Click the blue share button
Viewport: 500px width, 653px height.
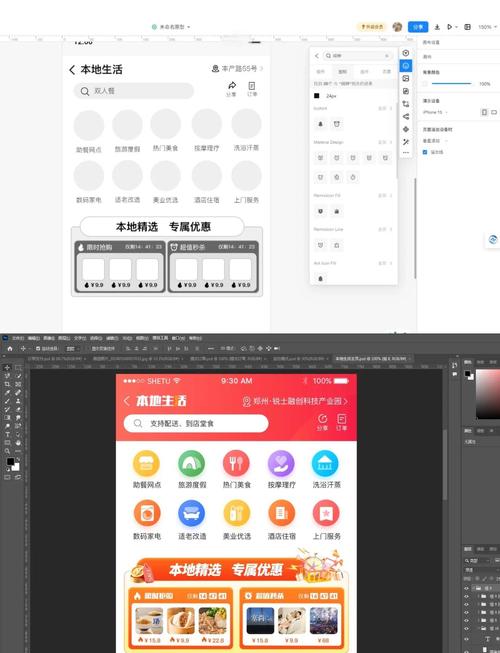[418, 27]
